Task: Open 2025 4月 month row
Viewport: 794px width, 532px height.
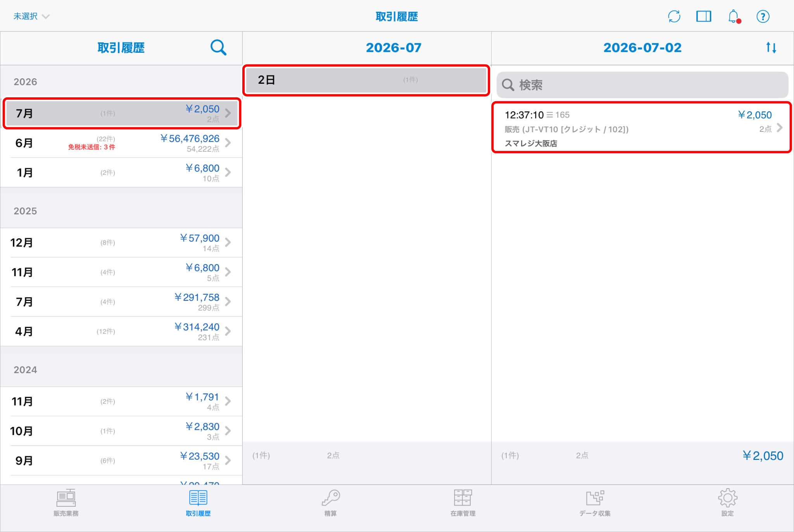Action: coord(122,331)
